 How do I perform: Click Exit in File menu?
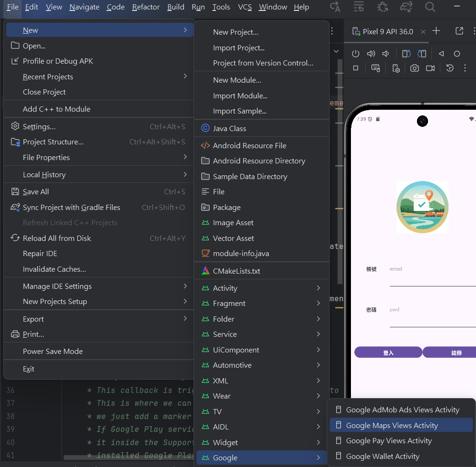coord(99,369)
